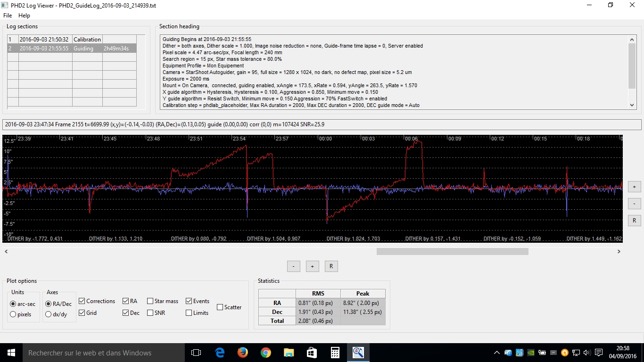Show hidden system tray icons
This screenshot has width=644, height=362.
(497, 353)
